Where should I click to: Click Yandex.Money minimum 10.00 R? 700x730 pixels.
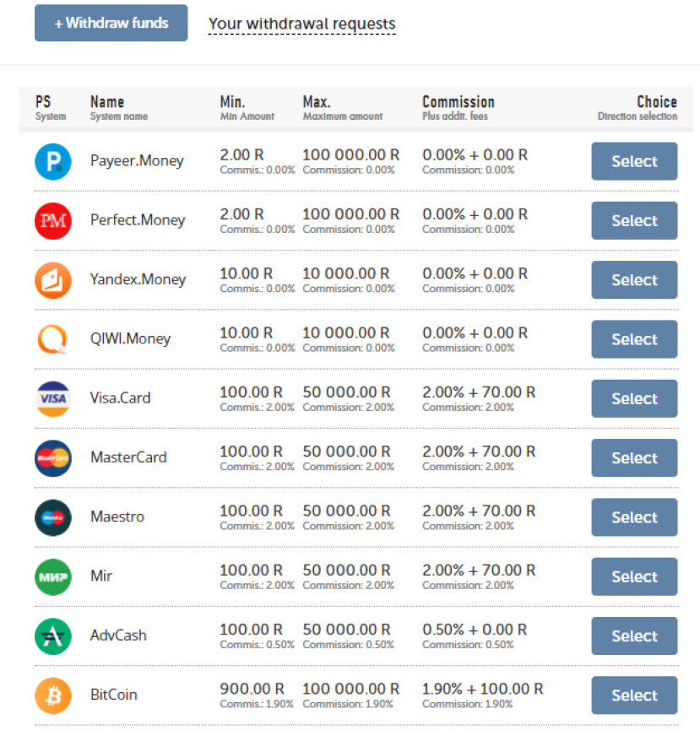pos(246,273)
